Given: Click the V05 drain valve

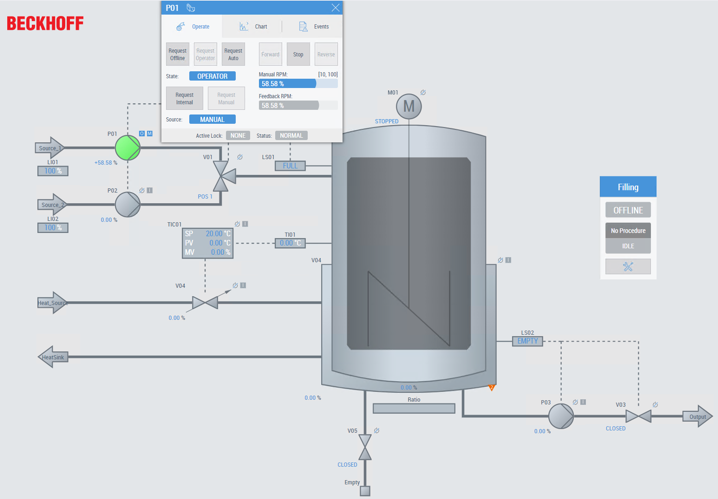Looking at the screenshot, I should [x=365, y=447].
